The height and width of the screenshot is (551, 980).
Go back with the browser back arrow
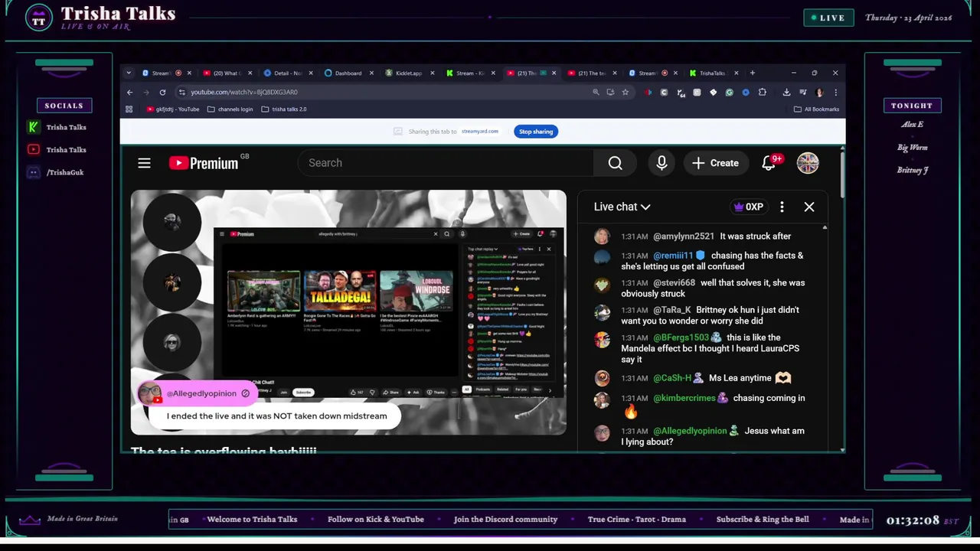pyautogui.click(x=129, y=92)
